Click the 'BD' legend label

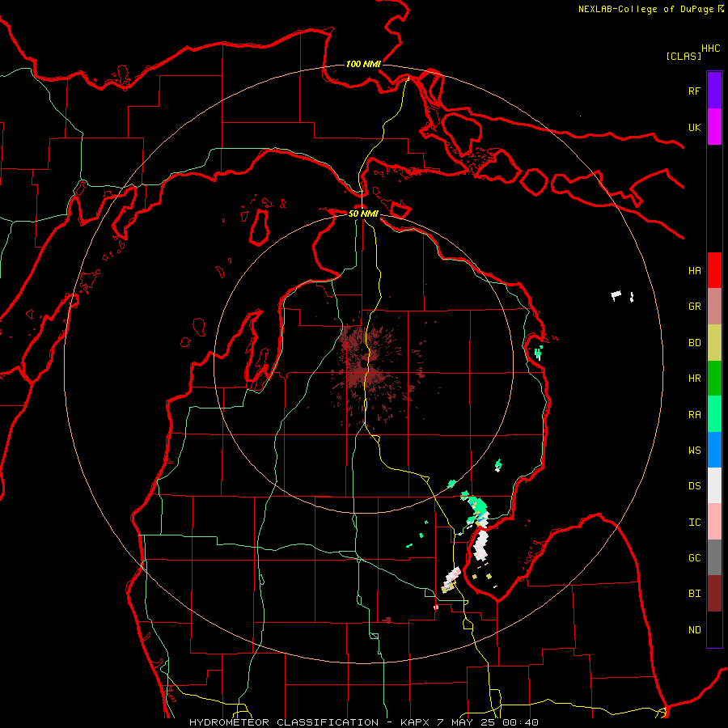(x=694, y=343)
